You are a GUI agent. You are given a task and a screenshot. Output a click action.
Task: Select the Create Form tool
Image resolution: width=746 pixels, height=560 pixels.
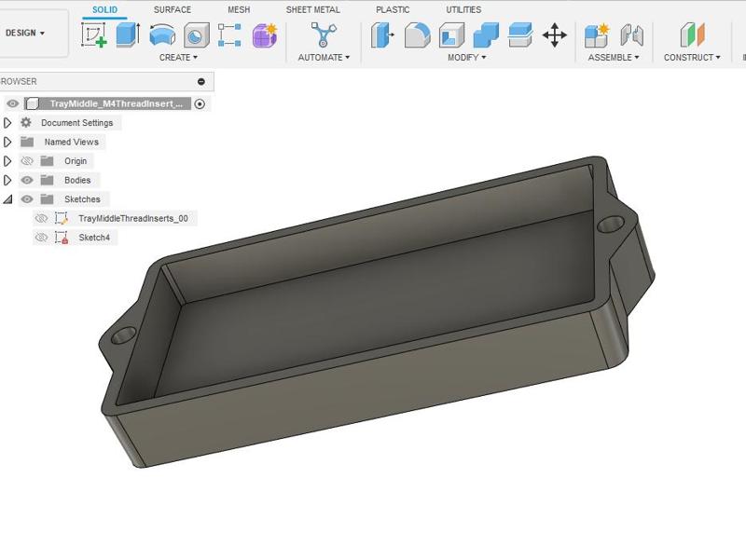(263, 34)
